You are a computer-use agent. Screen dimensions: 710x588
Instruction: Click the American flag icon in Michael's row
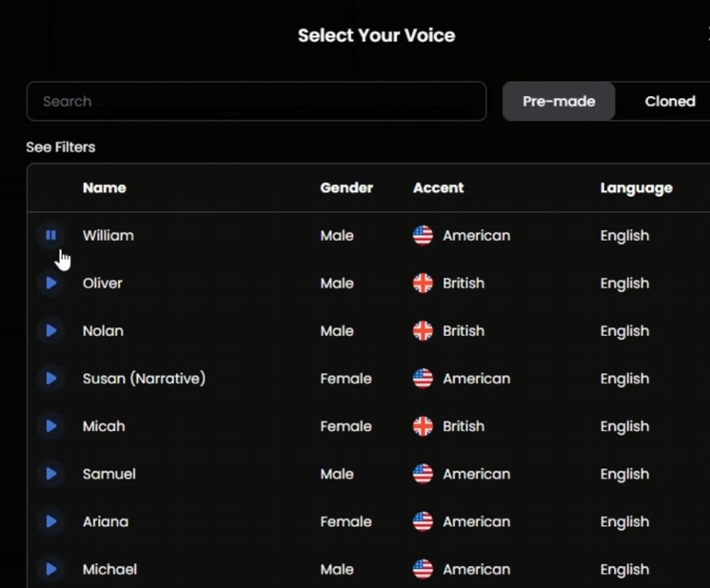tap(423, 569)
